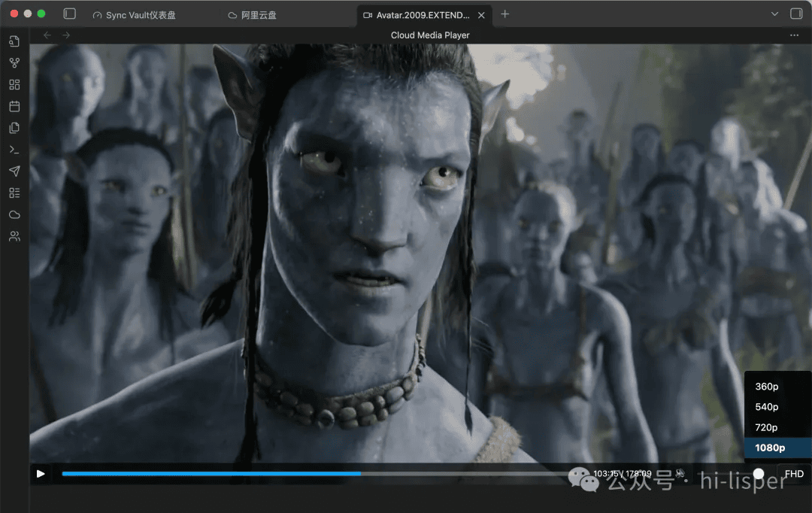The width and height of the screenshot is (812, 513).
Task: Play the video with the play button
Action: pyautogui.click(x=41, y=474)
